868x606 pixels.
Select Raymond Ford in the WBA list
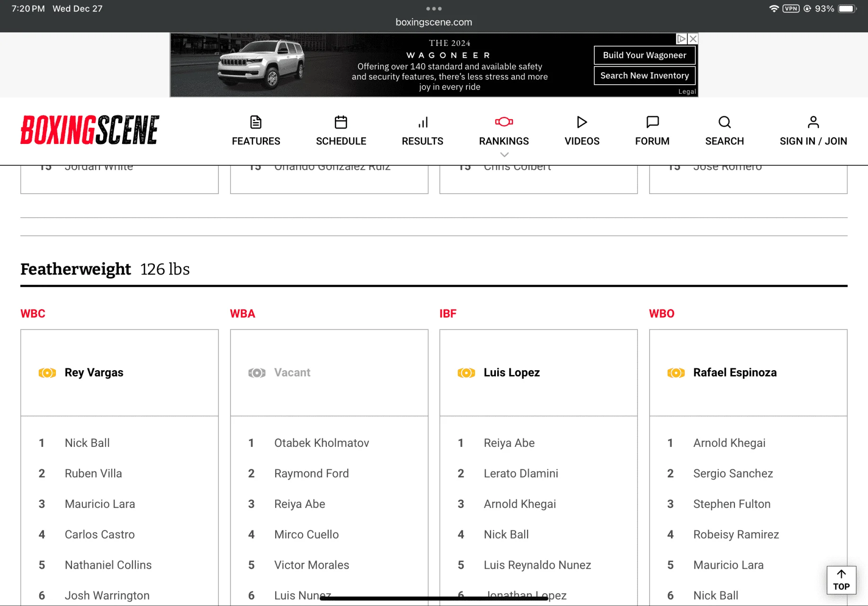pyautogui.click(x=312, y=473)
